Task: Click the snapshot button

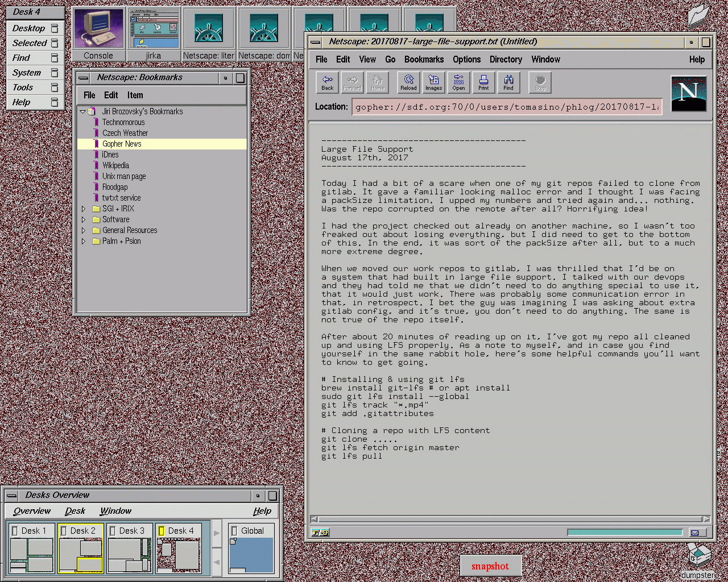Action: pos(490,566)
